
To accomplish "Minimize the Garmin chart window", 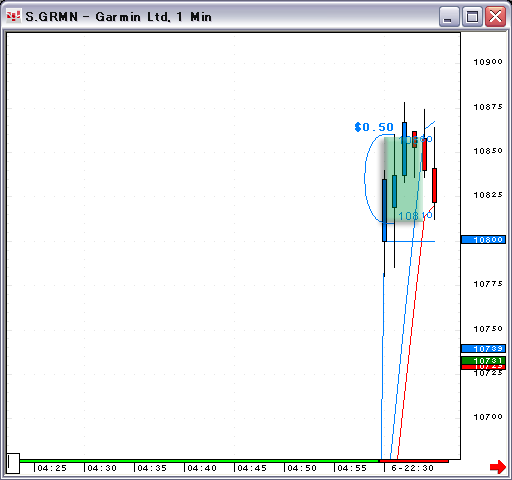I will [x=449, y=16].
